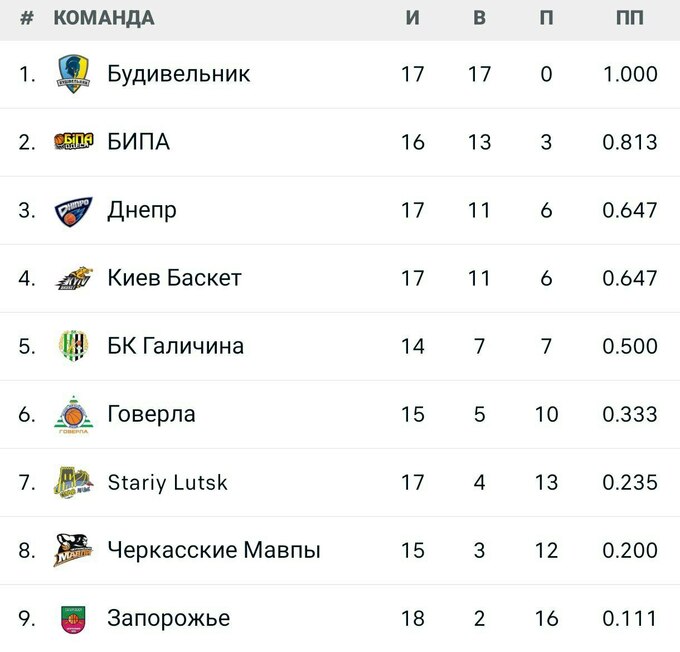Click the Будивельник team logo

click(74, 74)
